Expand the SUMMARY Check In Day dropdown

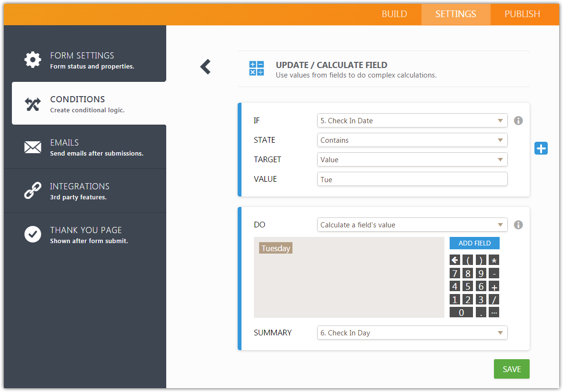[x=412, y=333]
